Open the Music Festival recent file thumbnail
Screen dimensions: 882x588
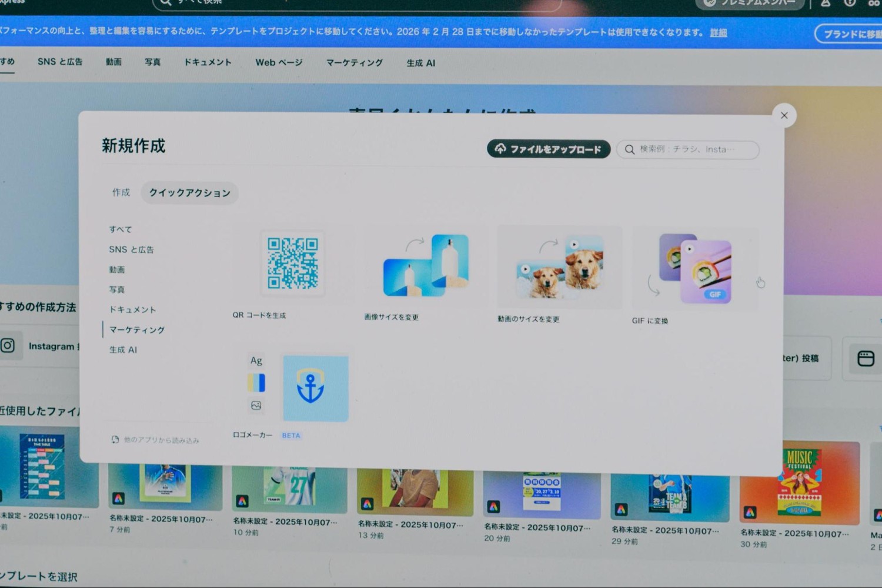799,482
